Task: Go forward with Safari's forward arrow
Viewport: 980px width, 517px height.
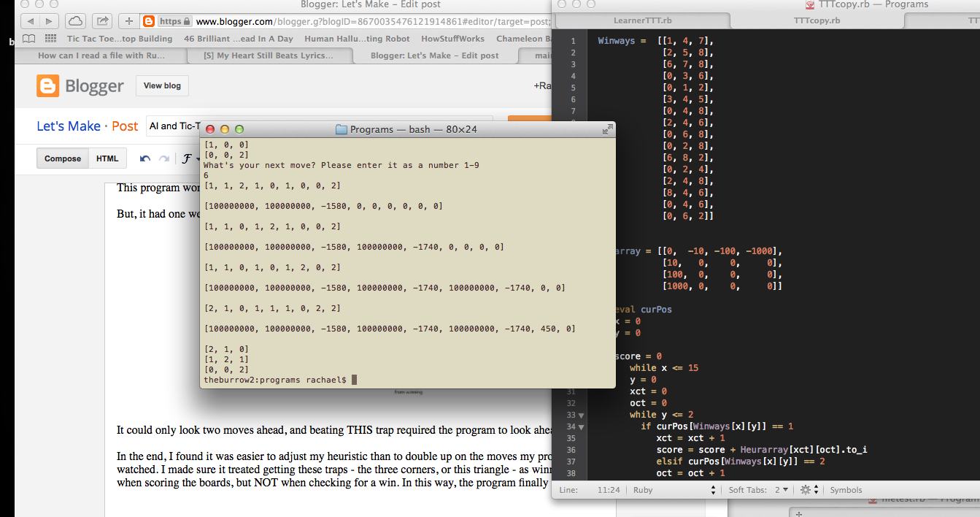Action: pos(49,21)
